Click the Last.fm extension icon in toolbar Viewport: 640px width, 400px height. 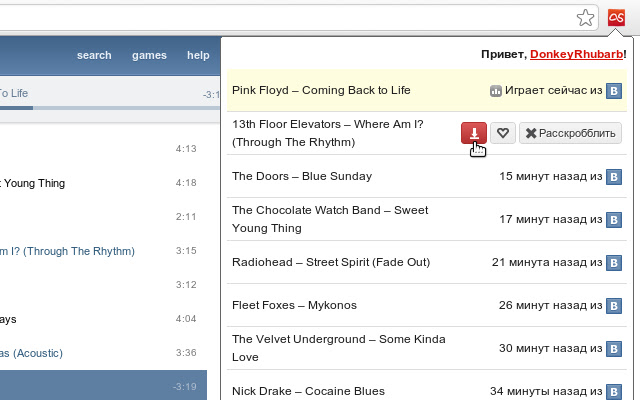617,18
